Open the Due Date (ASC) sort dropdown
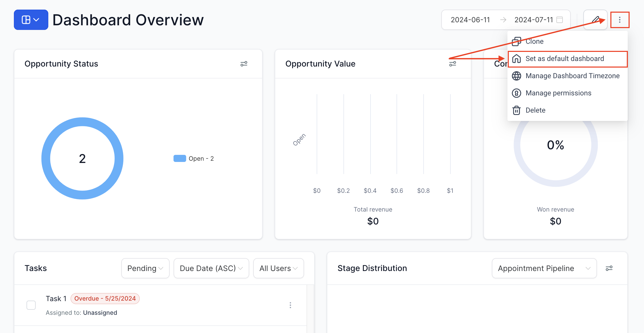Image resolution: width=644 pixels, height=333 pixels. coord(211,268)
